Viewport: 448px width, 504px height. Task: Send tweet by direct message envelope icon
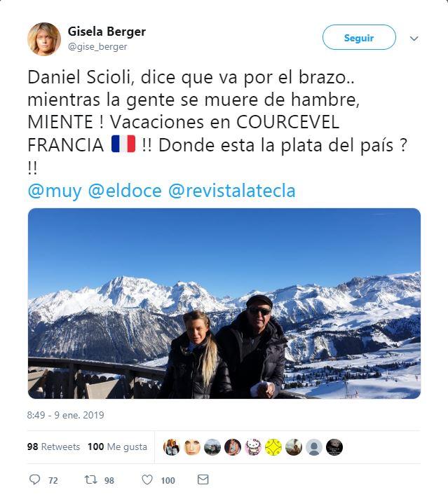click(203, 480)
